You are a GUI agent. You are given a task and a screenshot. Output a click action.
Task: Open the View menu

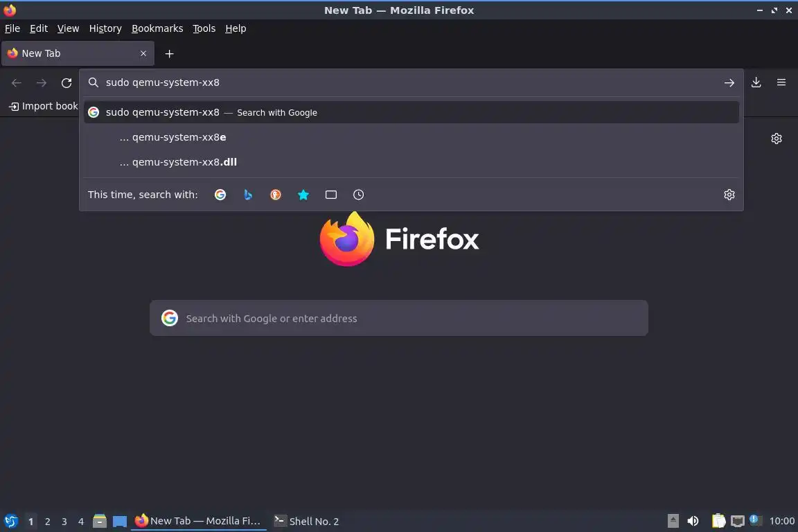[x=68, y=28]
